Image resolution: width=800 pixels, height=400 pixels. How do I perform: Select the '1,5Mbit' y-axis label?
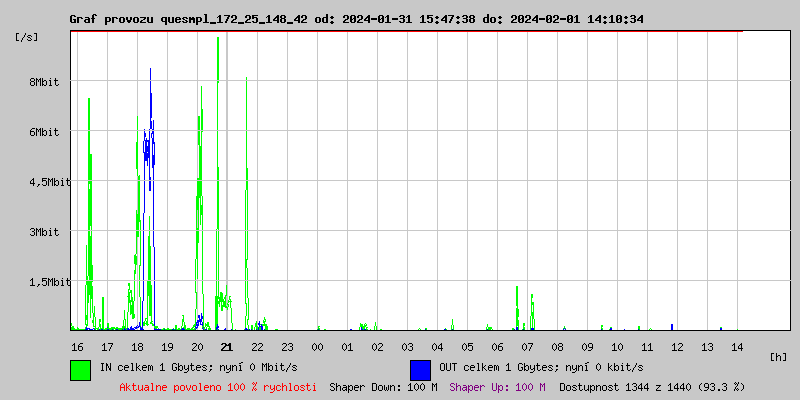coord(49,282)
